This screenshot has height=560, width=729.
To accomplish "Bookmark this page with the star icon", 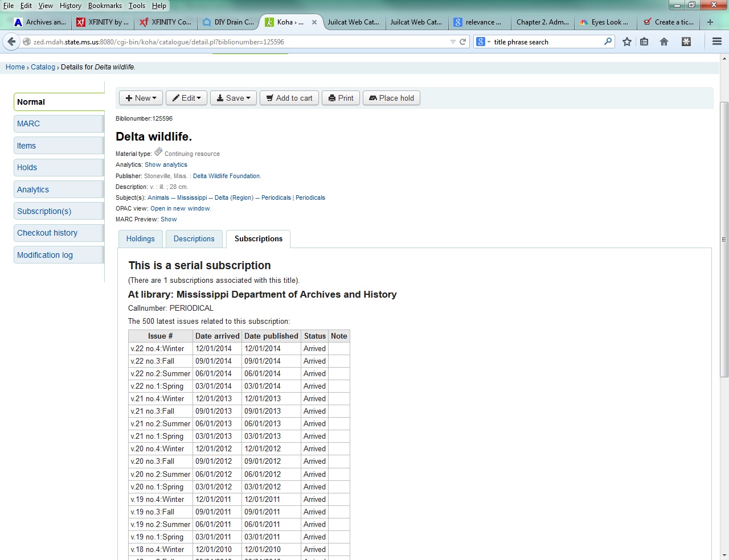I will click(627, 42).
